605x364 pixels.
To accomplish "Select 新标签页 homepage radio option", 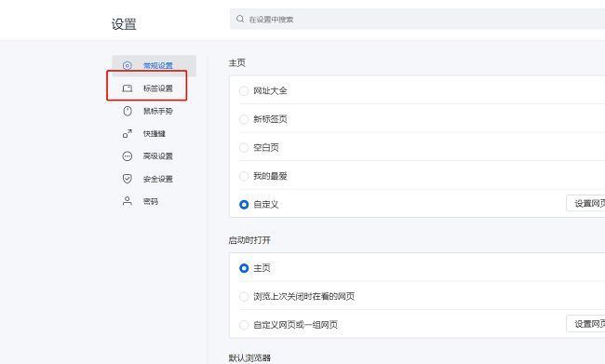I will (x=244, y=119).
